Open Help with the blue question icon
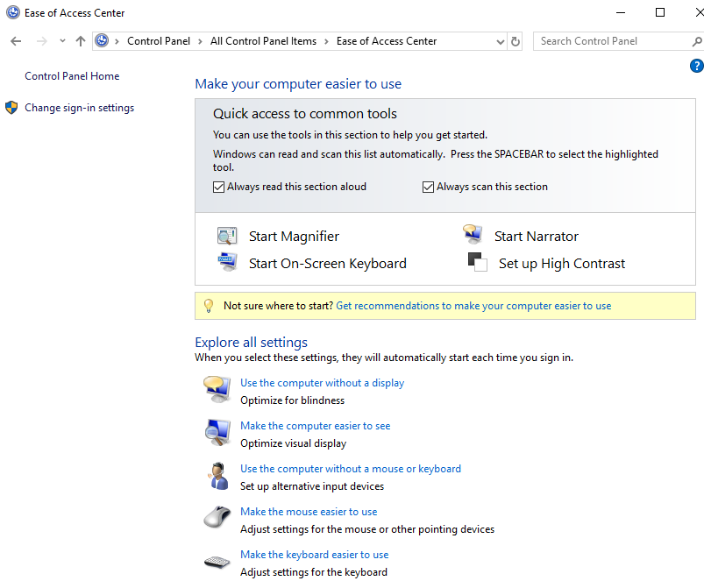Viewport: 704px width, 588px height. point(697,66)
